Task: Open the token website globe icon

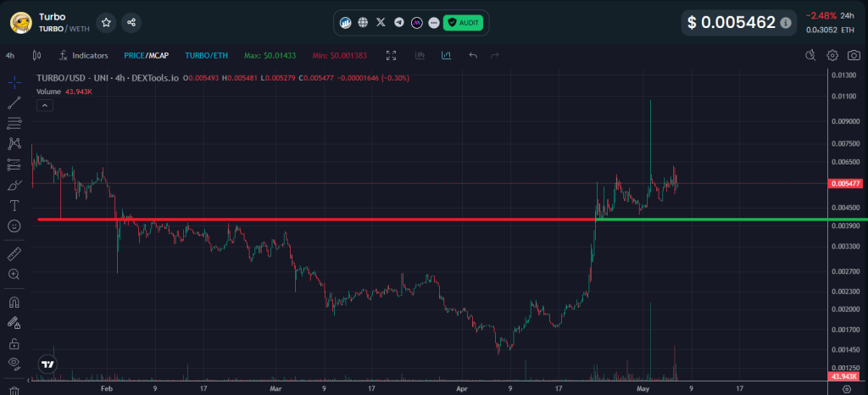Action: tap(363, 23)
